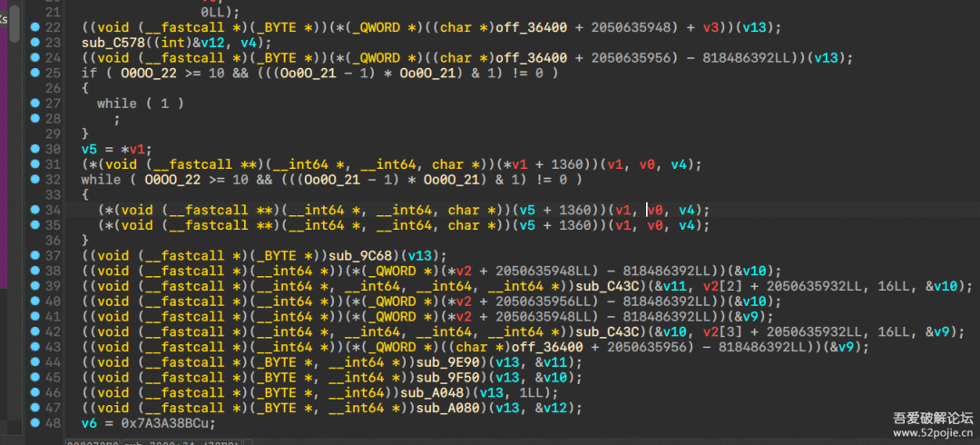Select off_36400 symbol on line 43

(547, 347)
